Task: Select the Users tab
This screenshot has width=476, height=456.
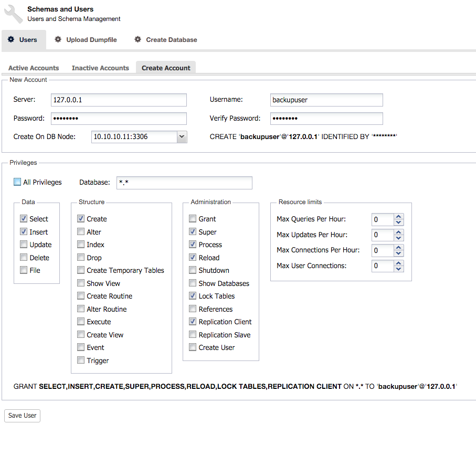Action: tap(24, 40)
